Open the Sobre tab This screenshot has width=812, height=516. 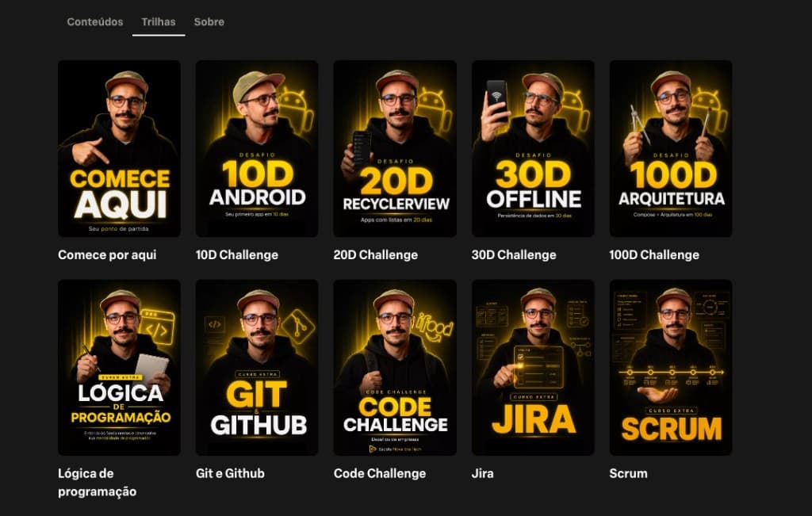[209, 21]
